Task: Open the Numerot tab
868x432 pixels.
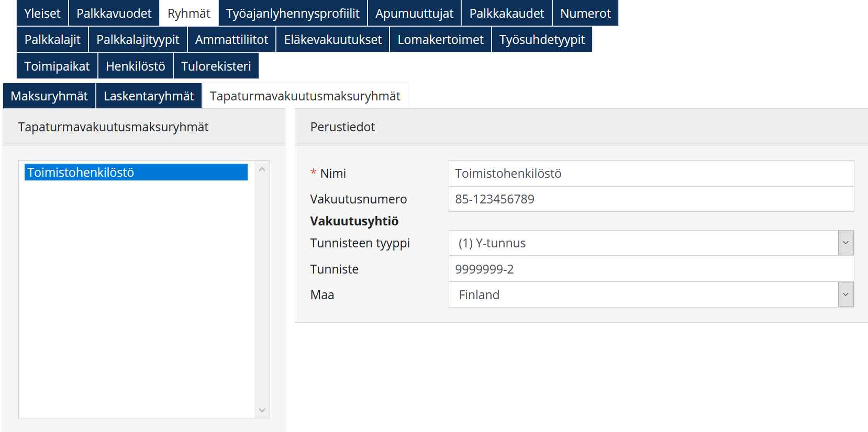Action: click(585, 13)
